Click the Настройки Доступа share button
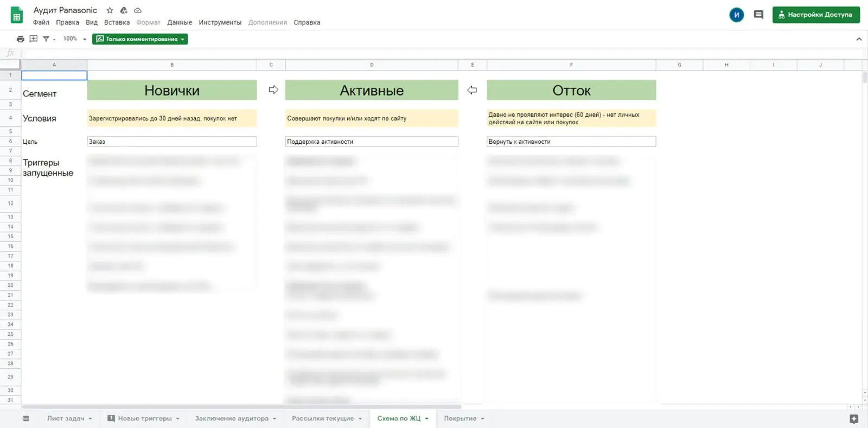This screenshot has width=868, height=428. click(x=816, y=15)
